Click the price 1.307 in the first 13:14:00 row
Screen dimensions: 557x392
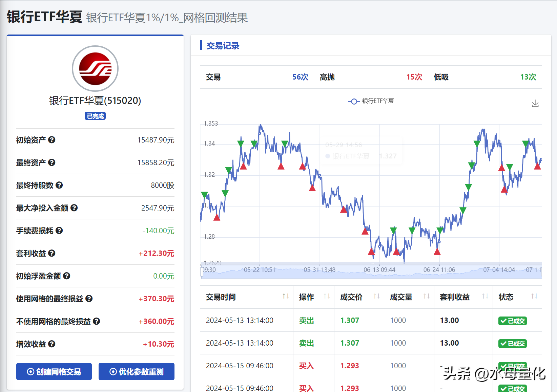tap(350, 320)
